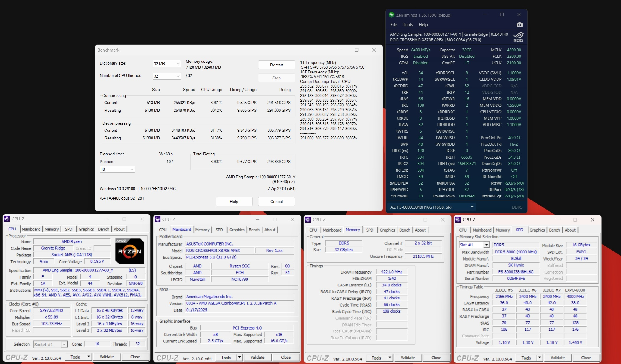Switch to Bench tab in first CPU-Z window
The height and width of the screenshot is (364, 621).
click(x=103, y=229)
